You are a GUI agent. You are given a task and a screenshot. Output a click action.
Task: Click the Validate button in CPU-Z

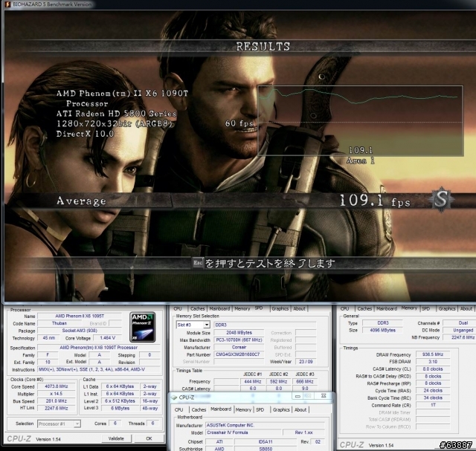click(116, 438)
